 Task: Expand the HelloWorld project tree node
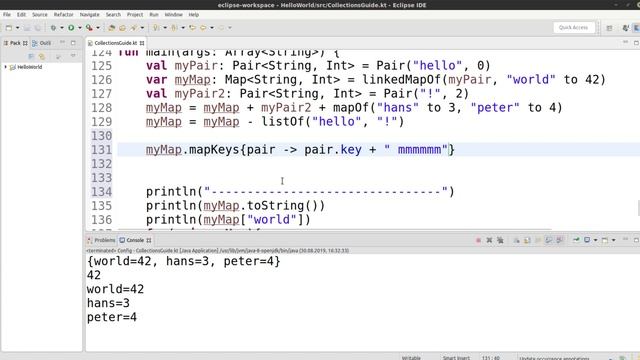pyautogui.click(x=6, y=67)
